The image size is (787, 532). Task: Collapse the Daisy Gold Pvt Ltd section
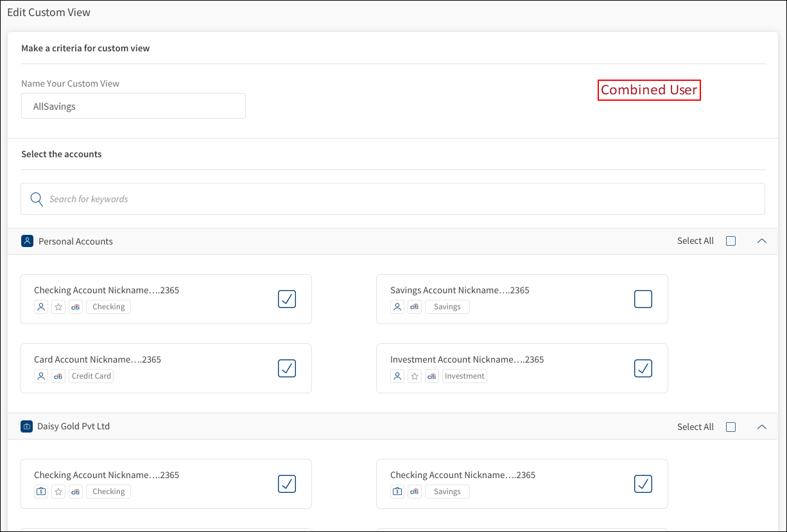click(762, 427)
